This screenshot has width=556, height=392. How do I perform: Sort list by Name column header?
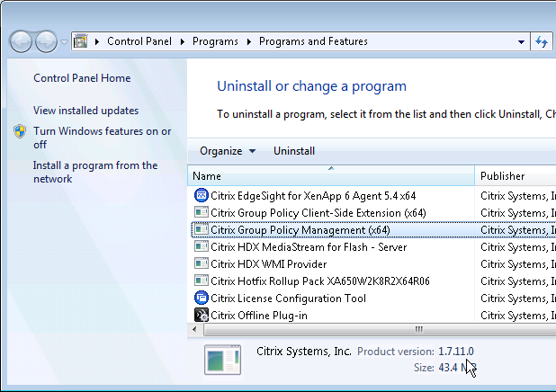(x=331, y=175)
